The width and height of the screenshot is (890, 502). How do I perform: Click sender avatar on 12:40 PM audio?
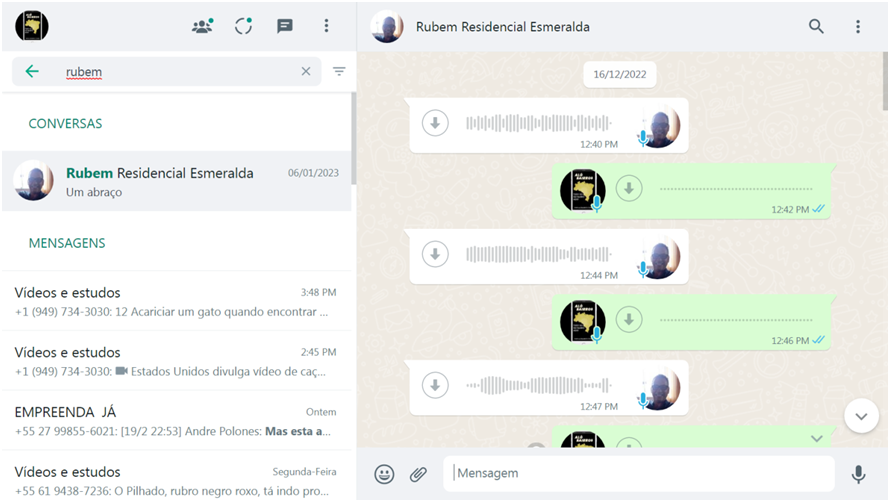coord(659,126)
